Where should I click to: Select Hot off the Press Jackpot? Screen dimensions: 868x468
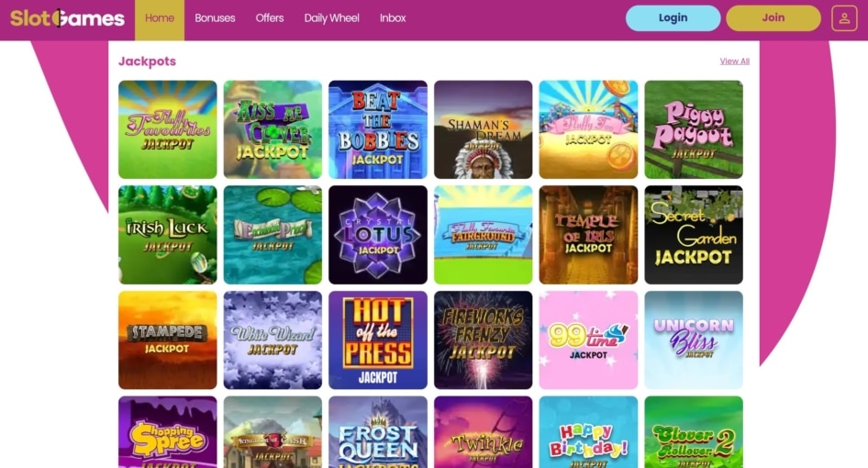pos(378,340)
